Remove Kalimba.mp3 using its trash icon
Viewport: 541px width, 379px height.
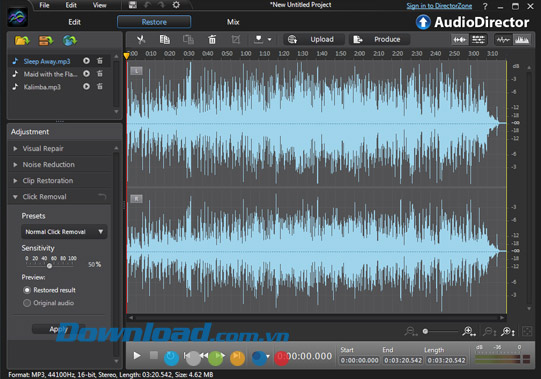100,86
